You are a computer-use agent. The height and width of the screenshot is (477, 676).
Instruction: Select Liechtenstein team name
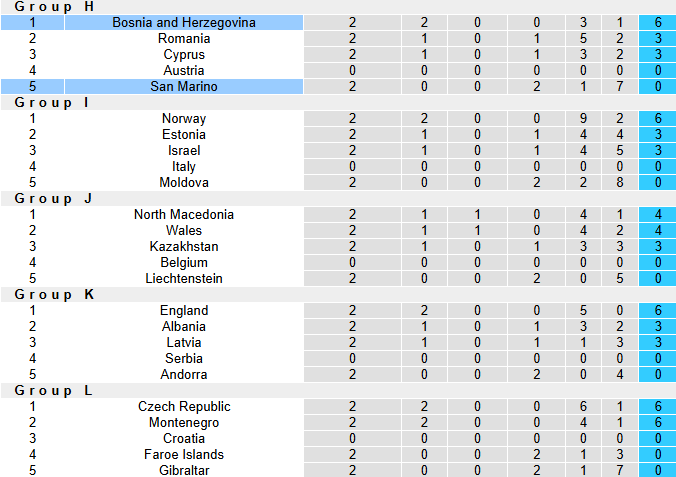pyautogui.click(x=184, y=278)
